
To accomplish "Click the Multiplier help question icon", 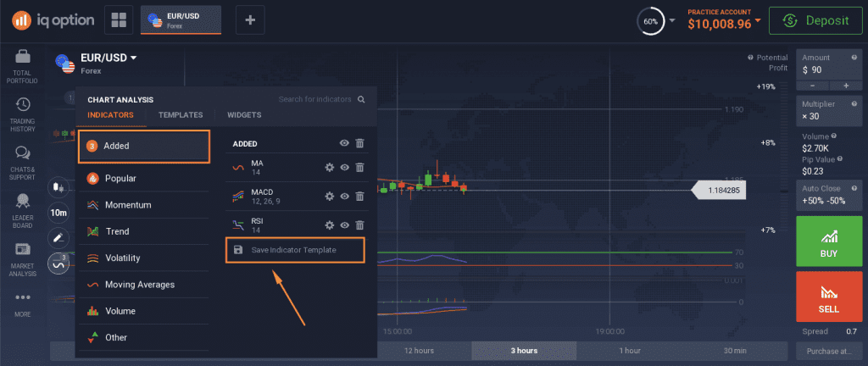I will [x=856, y=103].
